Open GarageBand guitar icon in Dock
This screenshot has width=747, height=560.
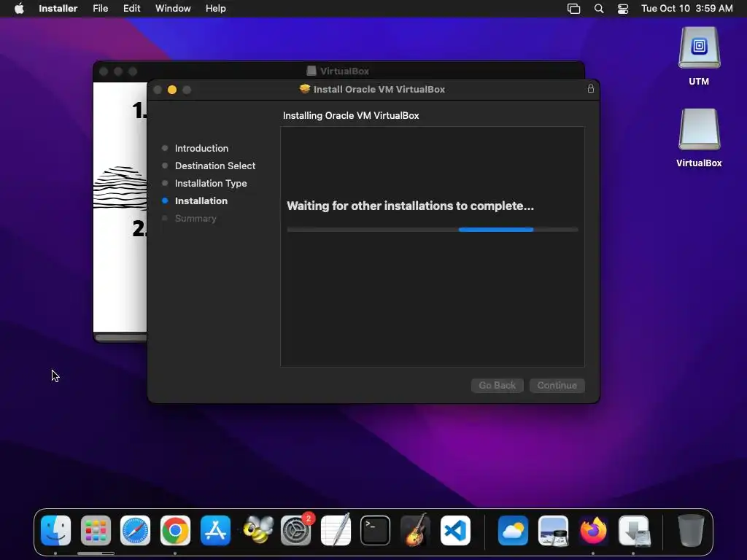[415, 531]
